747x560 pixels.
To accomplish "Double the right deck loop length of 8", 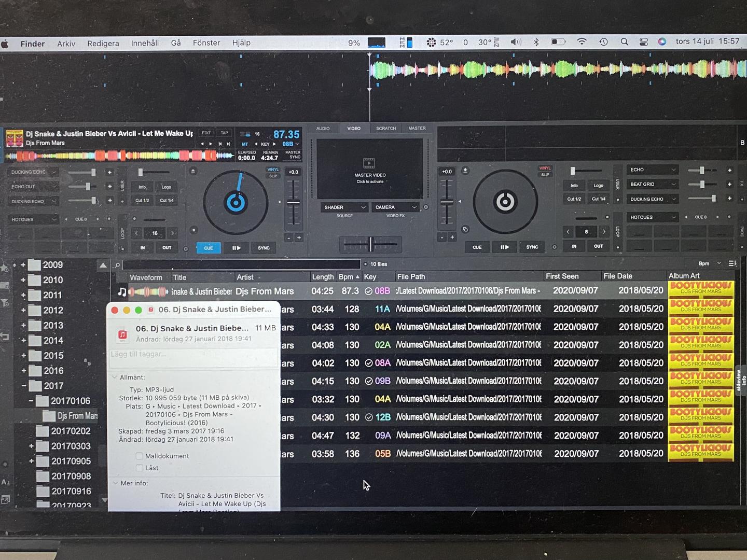I will coord(604,232).
